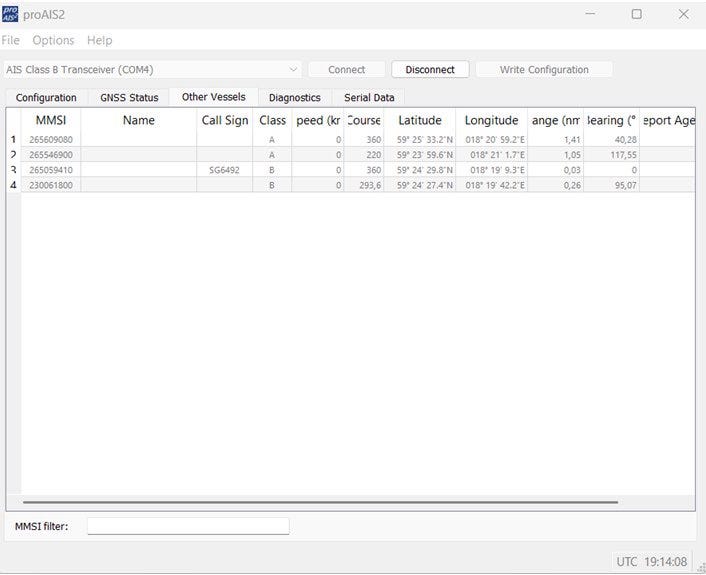The width and height of the screenshot is (706, 575).
Task: Select row header number 4
Action: coord(14,185)
